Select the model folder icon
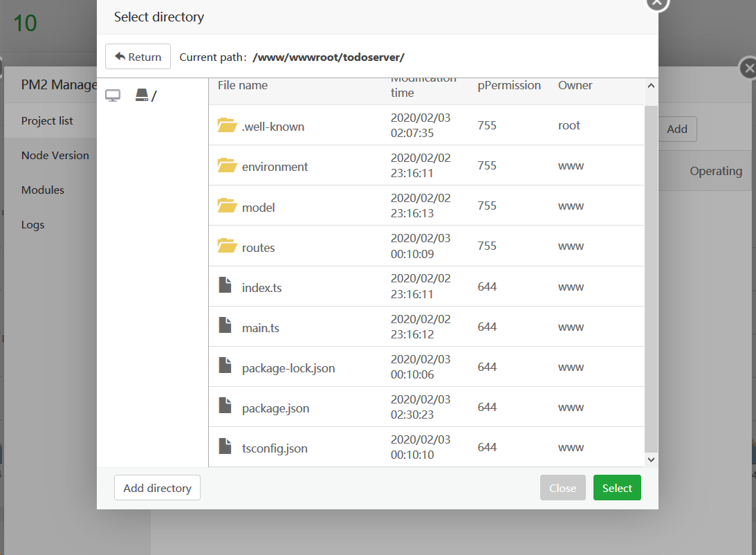Image resolution: width=756 pixels, height=555 pixels. pos(227,206)
